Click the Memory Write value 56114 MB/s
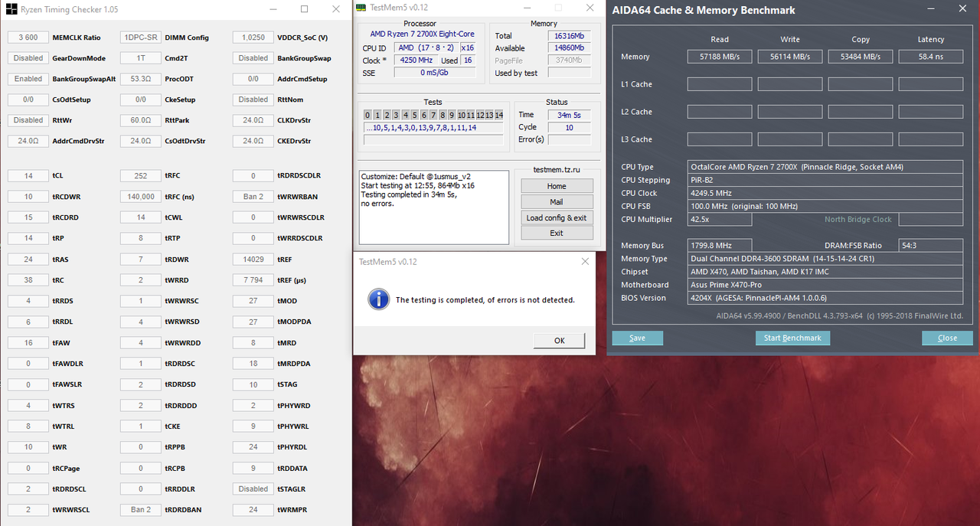Viewport: 980px width, 526px height. (790, 57)
